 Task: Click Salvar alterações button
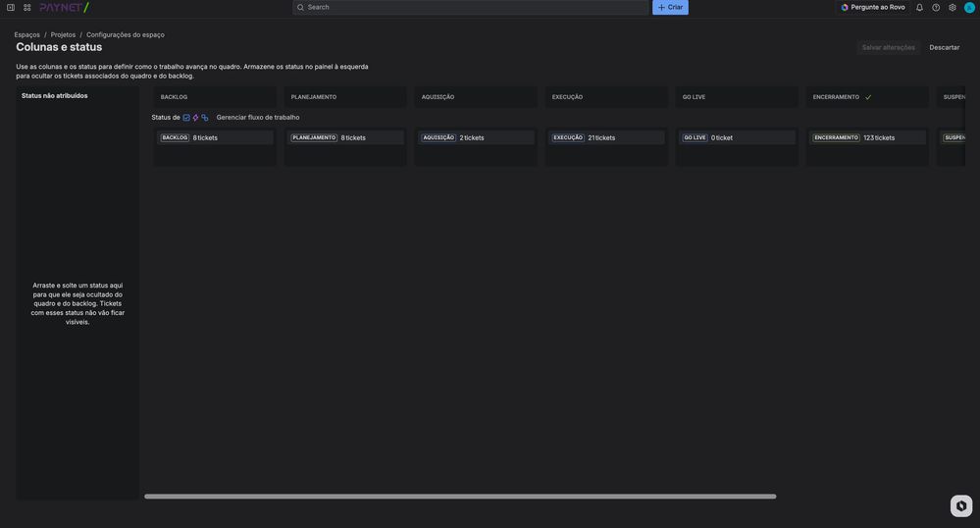click(x=888, y=47)
